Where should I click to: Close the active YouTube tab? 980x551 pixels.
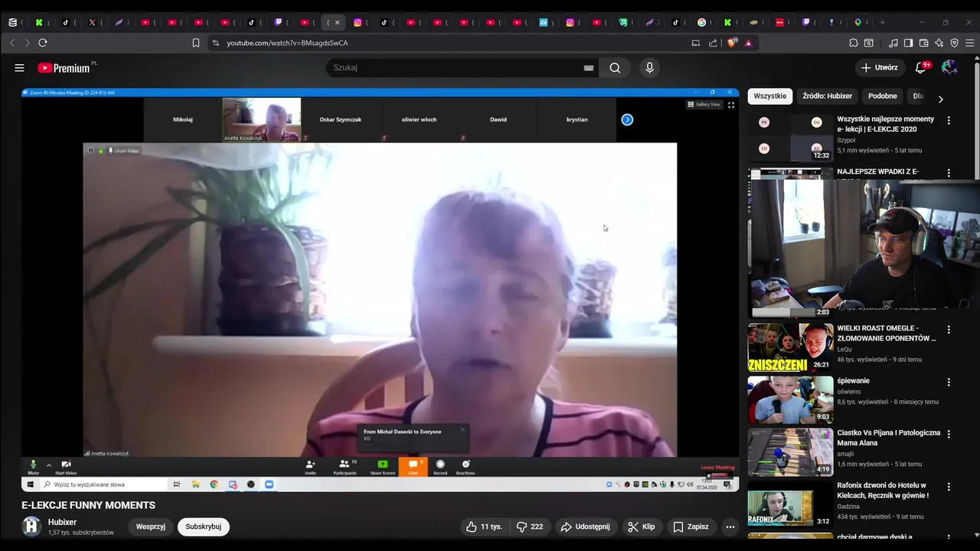pos(337,22)
